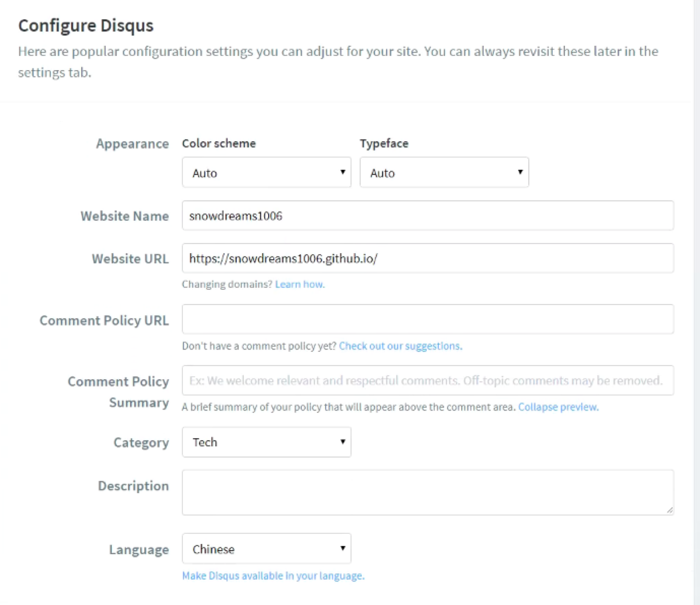700x605 pixels.
Task: Open the Language dropdown showing Chinese
Action: click(265, 549)
